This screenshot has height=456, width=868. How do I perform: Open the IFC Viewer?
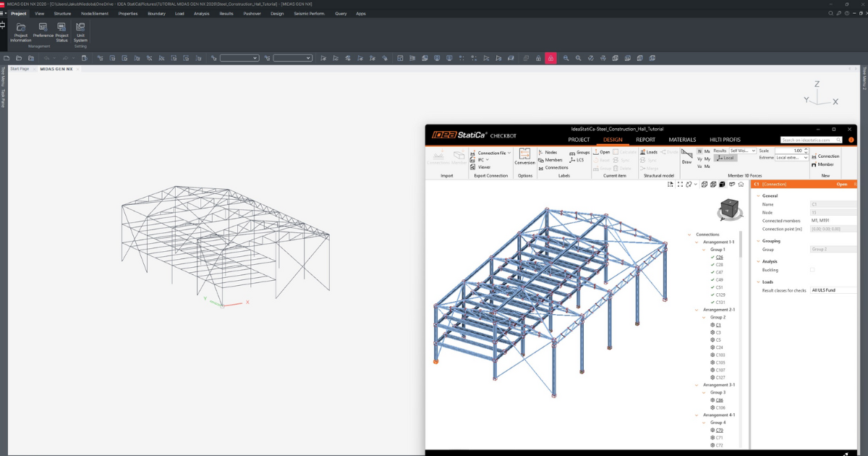(x=484, y=167)
